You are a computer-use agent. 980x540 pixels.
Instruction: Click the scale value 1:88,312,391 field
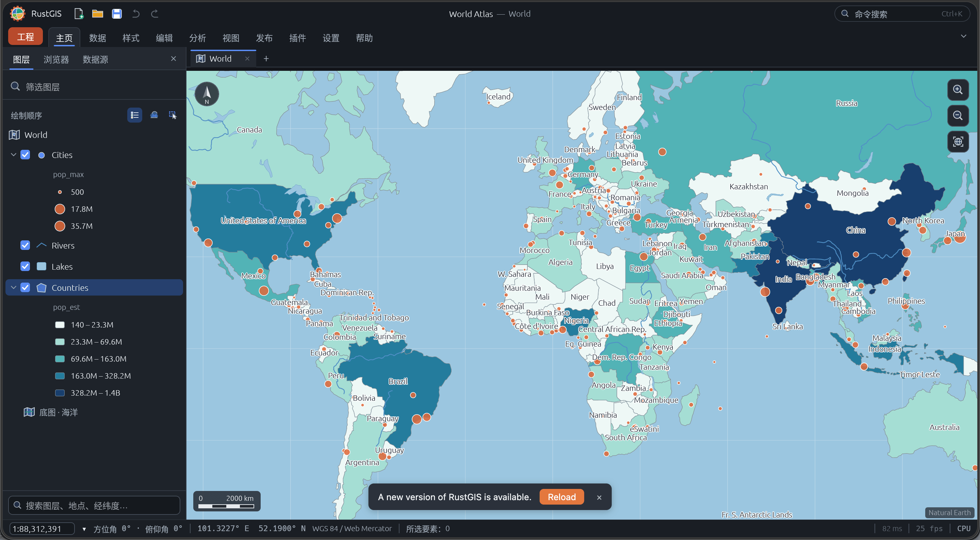(42, 529)
